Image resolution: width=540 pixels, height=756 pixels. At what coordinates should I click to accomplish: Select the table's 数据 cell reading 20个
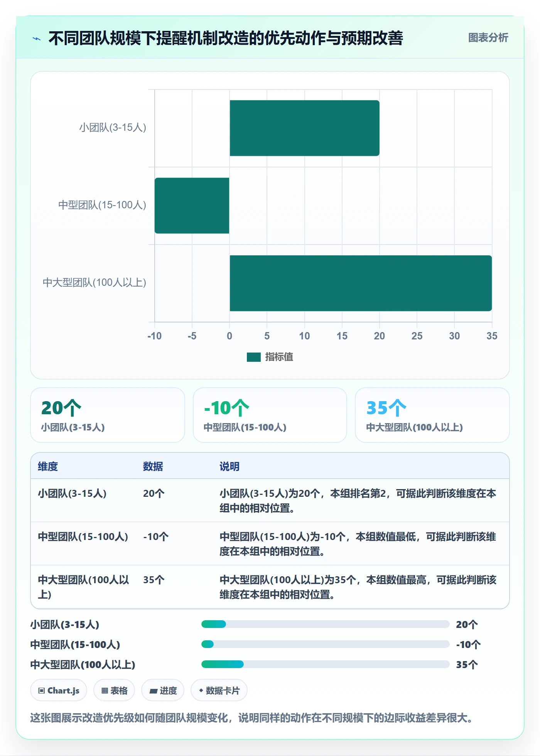[x=154, y=493]
